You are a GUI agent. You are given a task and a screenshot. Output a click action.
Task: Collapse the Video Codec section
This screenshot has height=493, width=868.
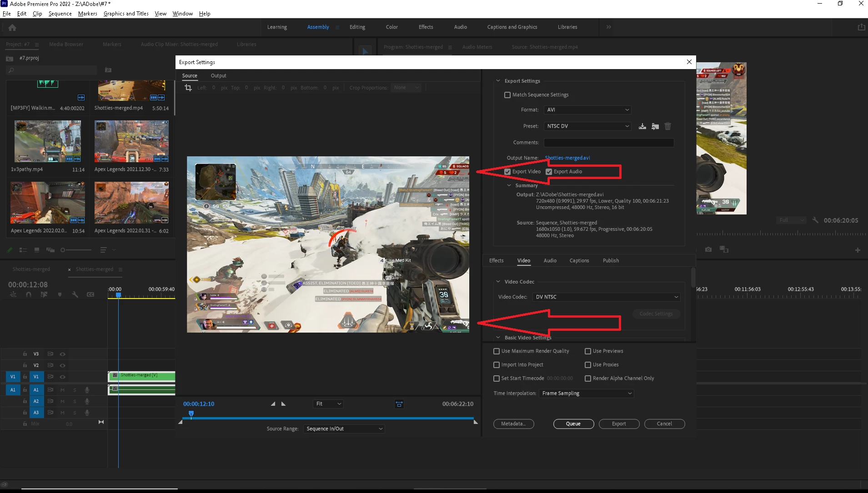tap(498, 282)
